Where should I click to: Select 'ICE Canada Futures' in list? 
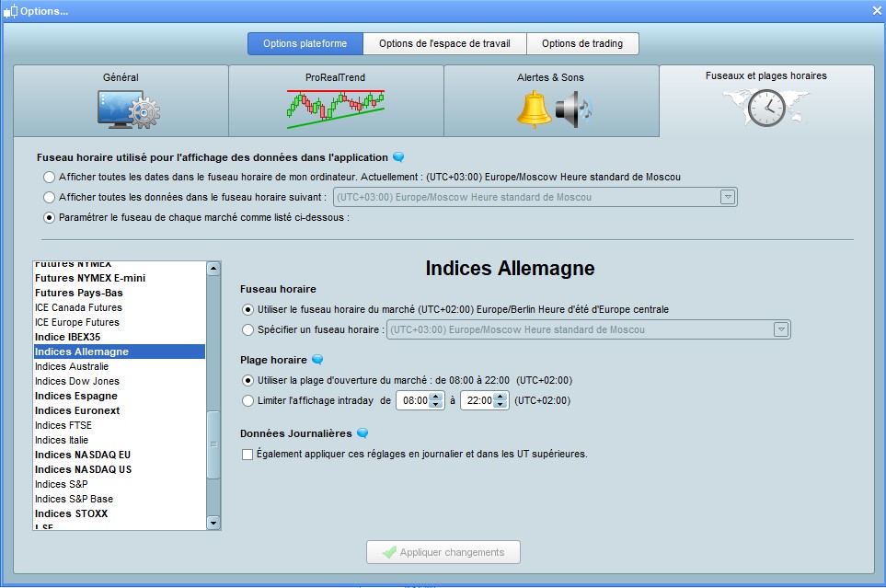(120, 307)
